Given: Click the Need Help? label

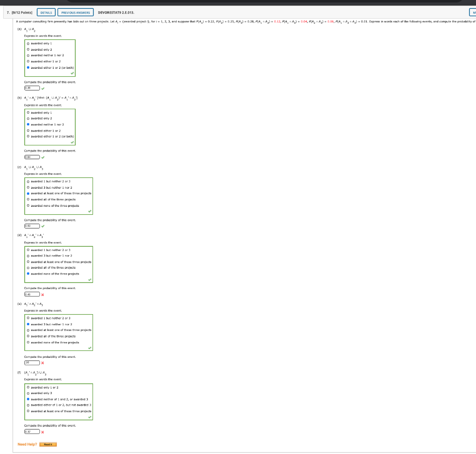Looking at the screenshot, I should tap(27, 444).
